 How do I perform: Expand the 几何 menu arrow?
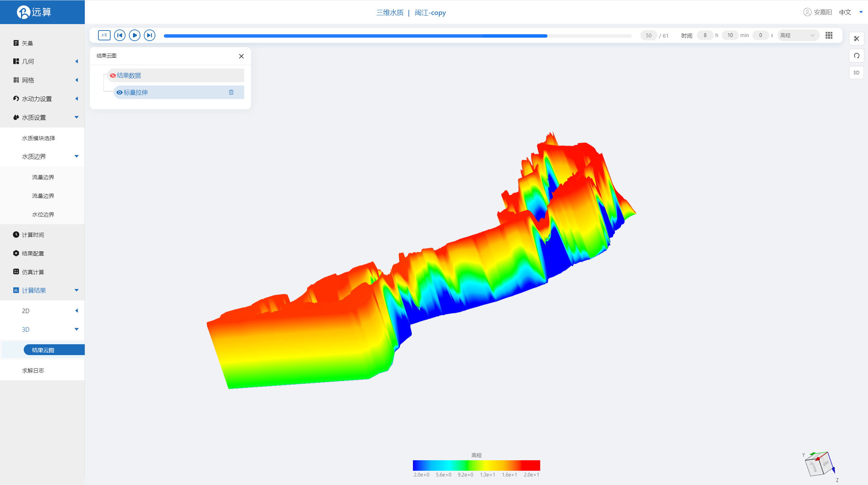coord(77,61)
